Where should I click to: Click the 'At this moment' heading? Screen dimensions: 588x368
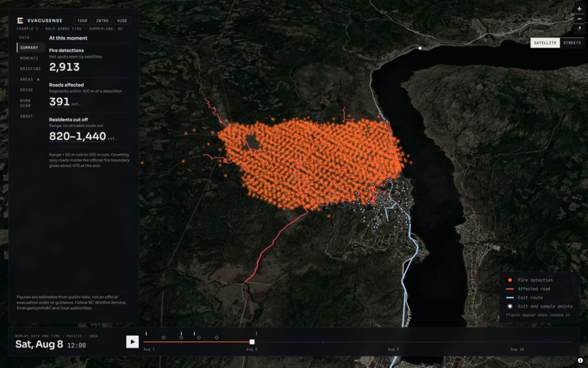(x=69, y=38)
